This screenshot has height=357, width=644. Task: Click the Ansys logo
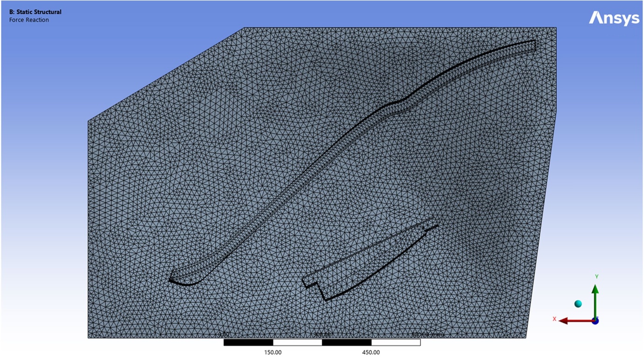(x=614, y=18)
